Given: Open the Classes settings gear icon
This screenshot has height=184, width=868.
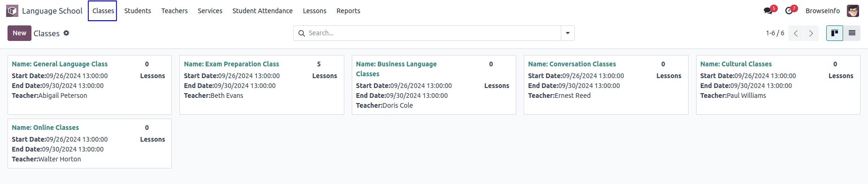Looking at the screenshot, I should tap(66, 33).
